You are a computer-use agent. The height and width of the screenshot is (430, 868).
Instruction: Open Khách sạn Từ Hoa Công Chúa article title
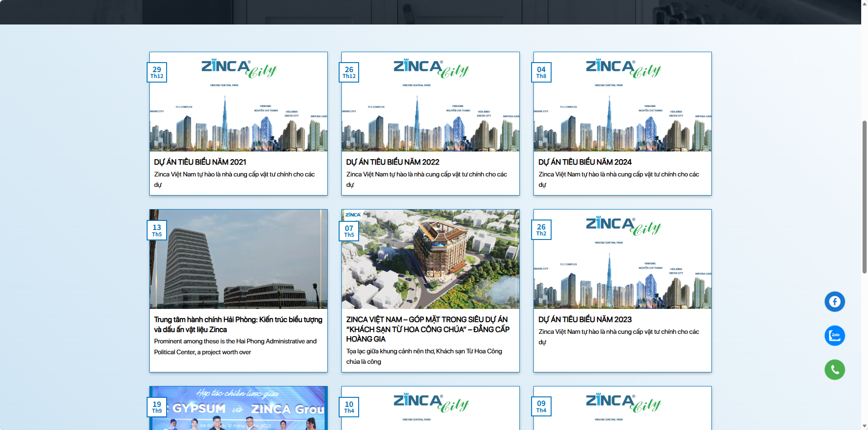point(428,329)
